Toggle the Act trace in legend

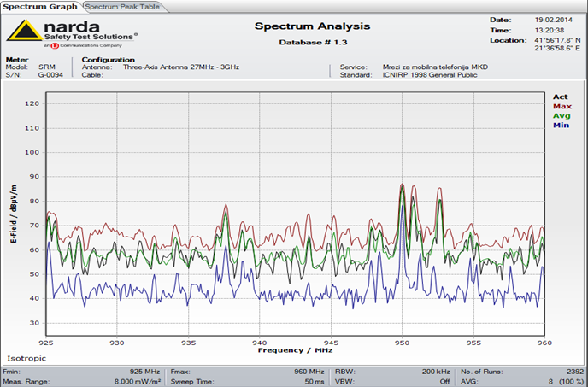[x=560, y=97]
